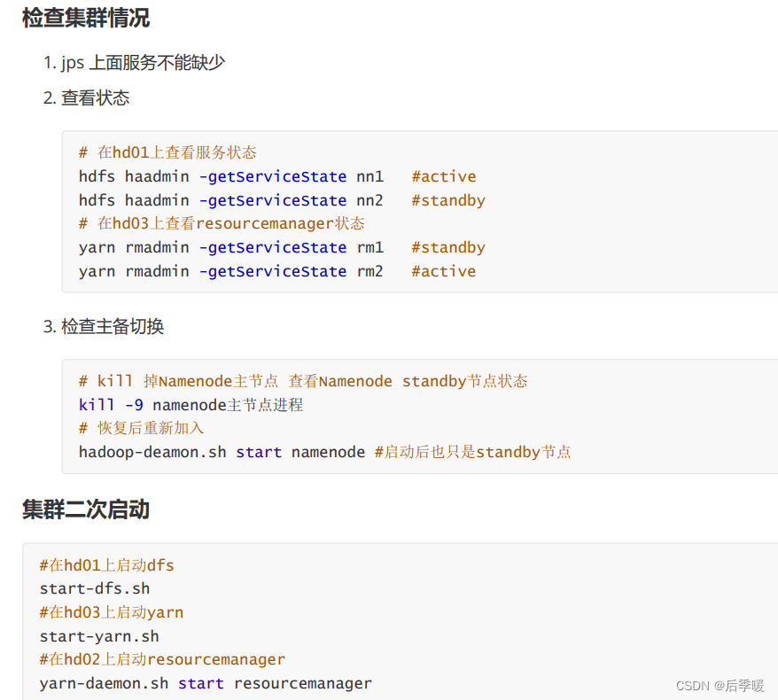
Task: Click the comment 在hd02上启动resourcemanager
Action: click(x=162, y=659)
